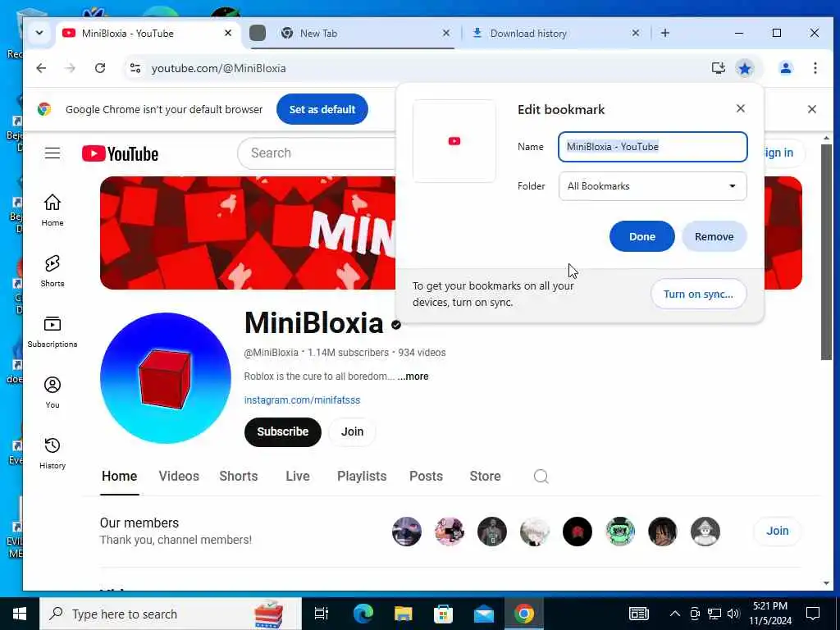Show hidden system tray icons
840x630 pixels.
tap(675, 614)
